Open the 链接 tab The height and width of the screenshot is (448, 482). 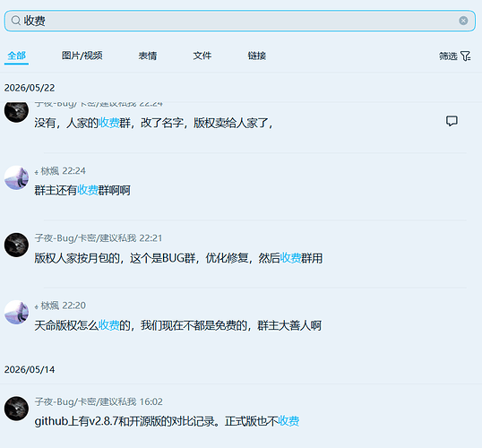pyautogui.click(x=257, y=56)
